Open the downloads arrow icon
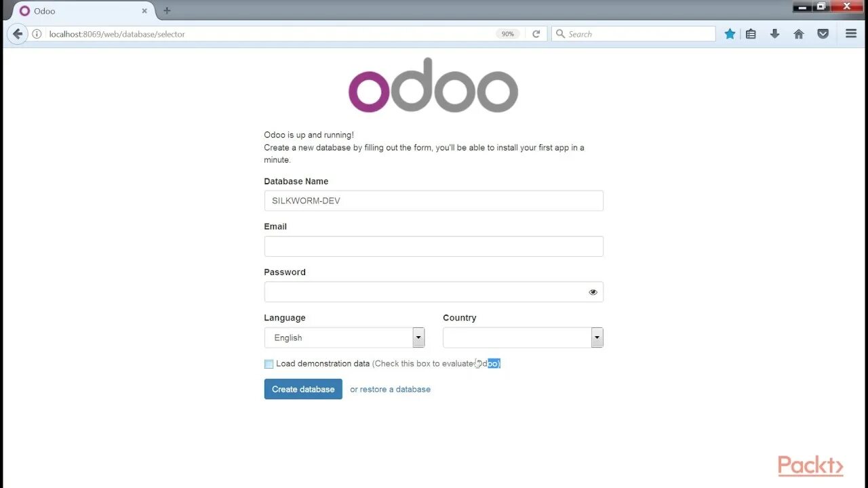Image resolution: width=868 pixels, height=488 pixels. click(x=774, y=34)
